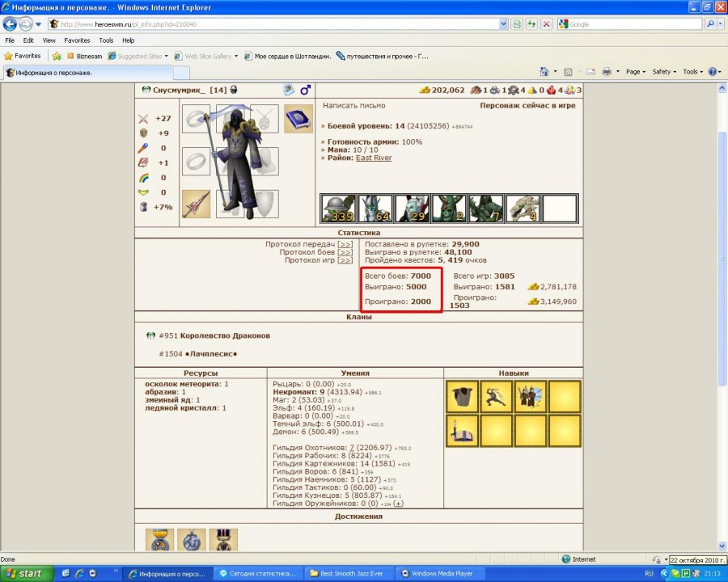
Task: Open the 'Протокол игр' >> link
Action: (345, 260)
